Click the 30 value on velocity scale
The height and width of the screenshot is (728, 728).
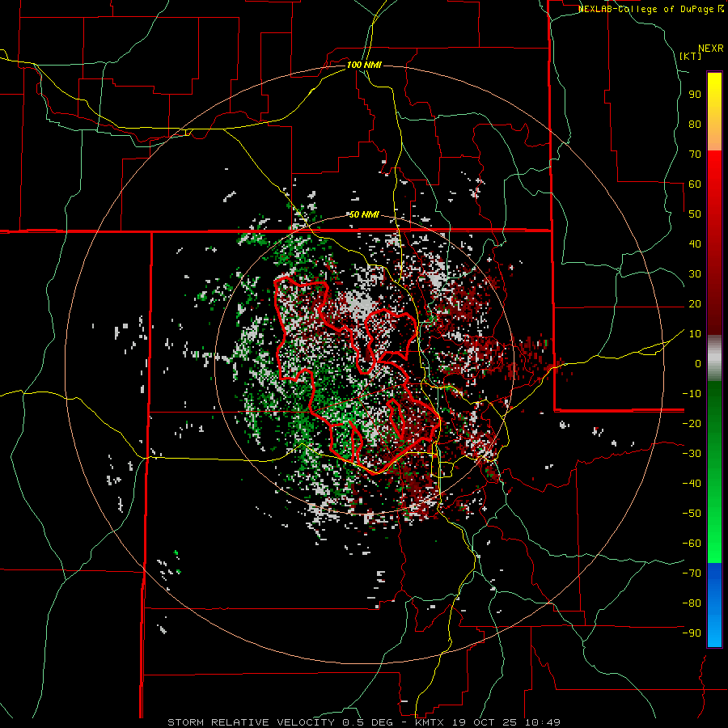click(x=695, y=274)
